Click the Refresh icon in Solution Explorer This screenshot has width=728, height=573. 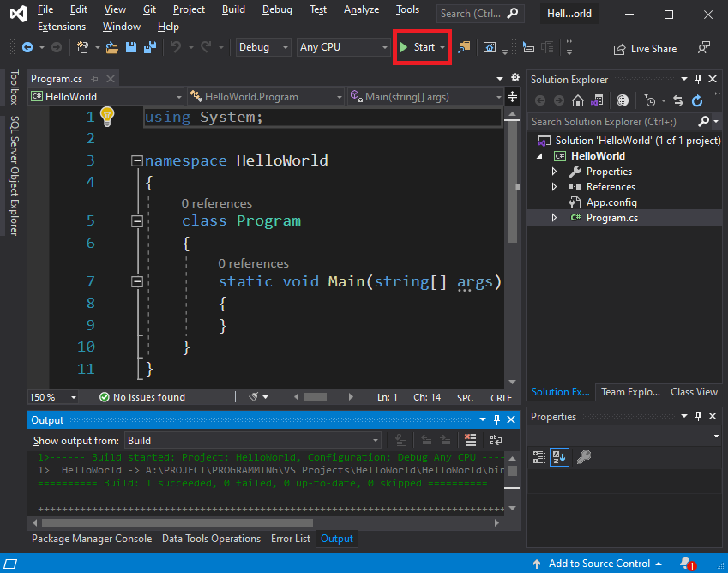tap(697, 100)
